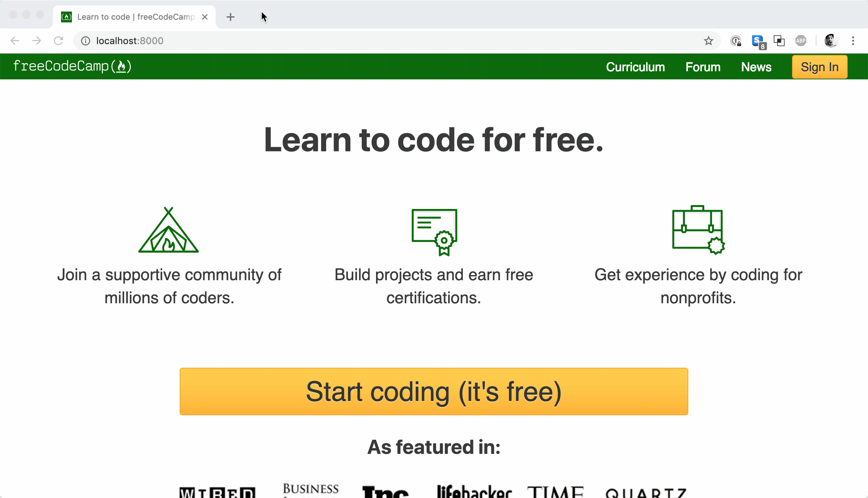Expand browser tab options with plus button
868x498 pixels.
pyautogui.click(x=230, y=17)
